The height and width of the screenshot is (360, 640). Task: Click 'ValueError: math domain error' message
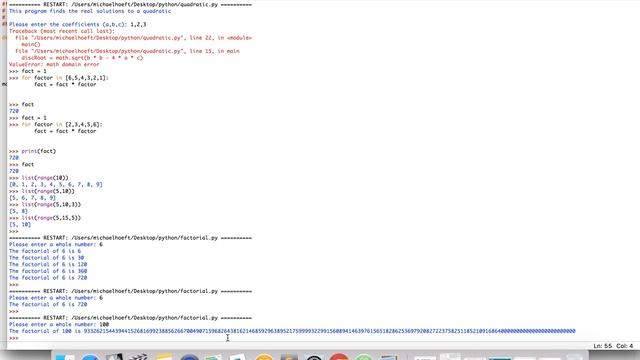click(x=54, y=64)
